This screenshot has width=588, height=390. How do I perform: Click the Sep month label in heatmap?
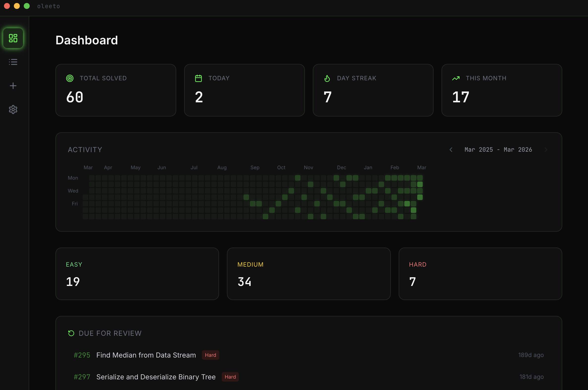255,167
